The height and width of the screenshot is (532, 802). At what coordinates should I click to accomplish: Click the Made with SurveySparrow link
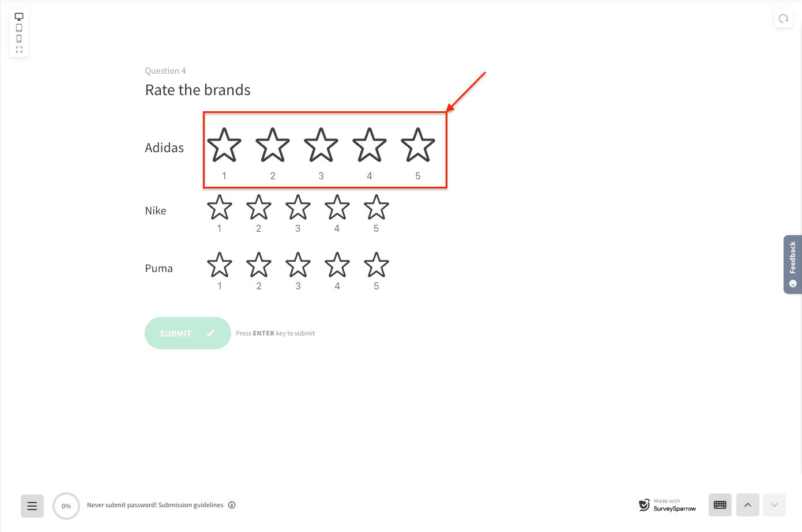click(668, 505)
